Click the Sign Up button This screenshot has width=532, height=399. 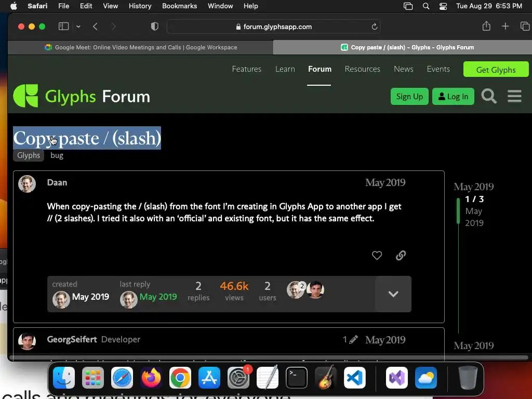point(409,96)
